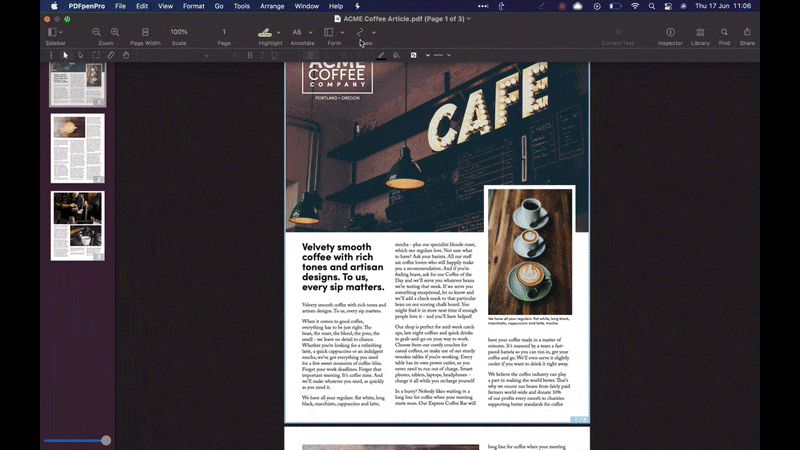Viewport: 800px width, 450px height.
Task: Open the Help menu
Action: pyautogui.click(x=336, y=6)
